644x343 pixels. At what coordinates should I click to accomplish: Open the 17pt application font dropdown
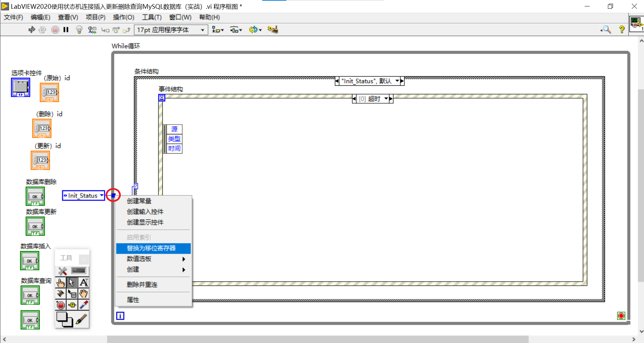coord(202,30)
